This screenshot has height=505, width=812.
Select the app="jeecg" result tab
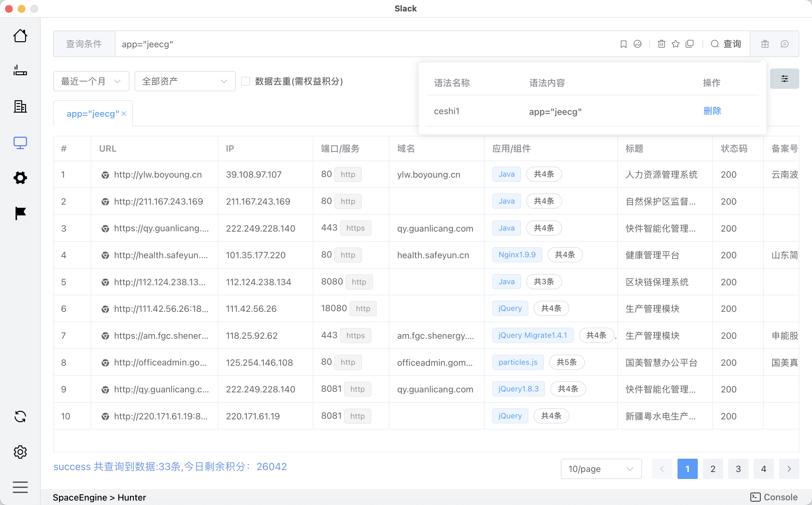coord(93,114)
